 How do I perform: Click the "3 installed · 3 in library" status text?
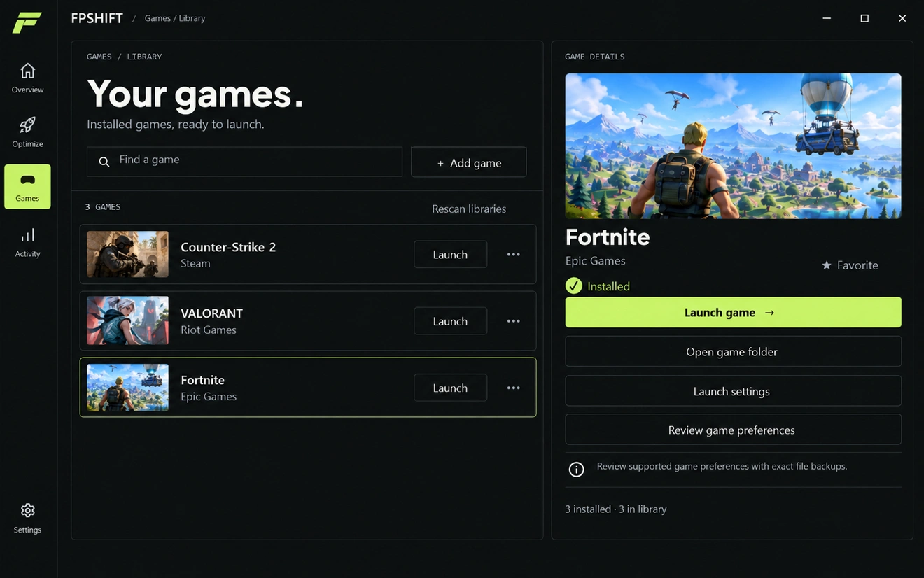pos(616,509)
